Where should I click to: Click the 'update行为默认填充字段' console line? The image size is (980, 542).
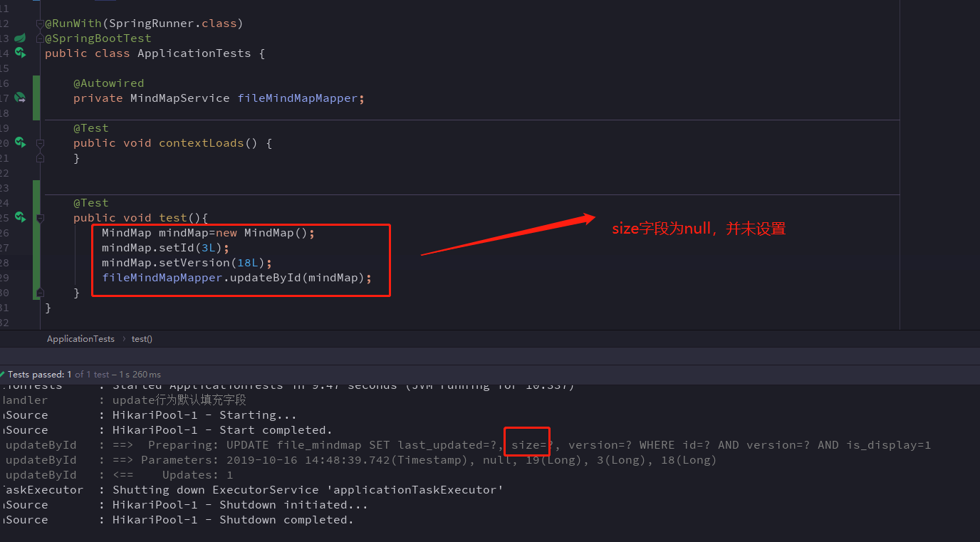click(179, 400)
